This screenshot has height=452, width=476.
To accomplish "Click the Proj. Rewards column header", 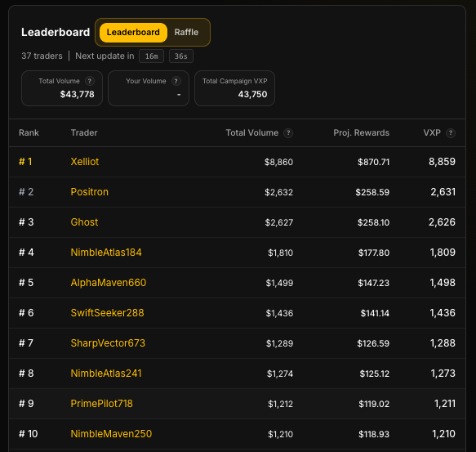I will (x=361, y=133).
